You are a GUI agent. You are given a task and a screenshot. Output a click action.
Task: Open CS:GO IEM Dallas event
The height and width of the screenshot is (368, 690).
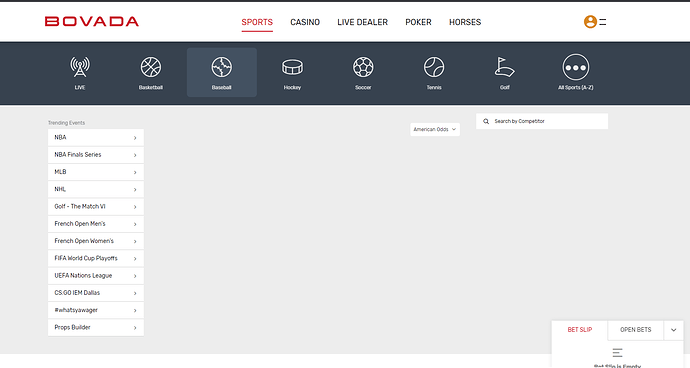tap(96, 293)
